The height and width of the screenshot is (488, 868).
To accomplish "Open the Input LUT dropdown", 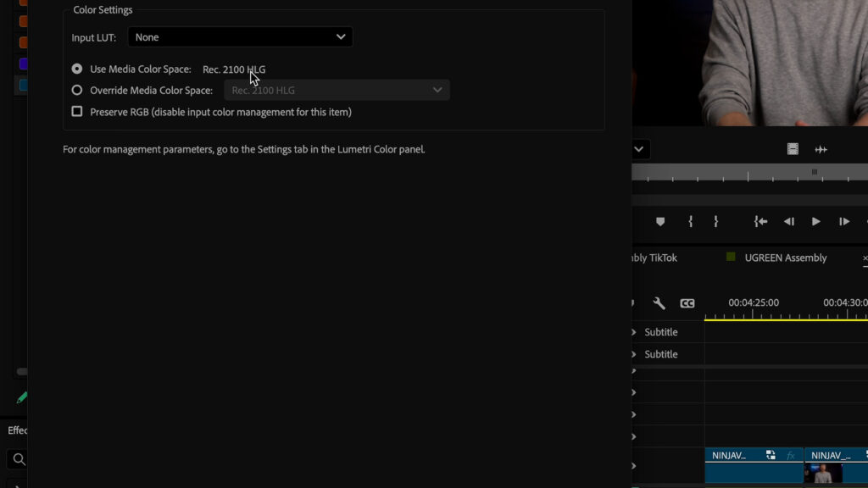I will 240,37.
